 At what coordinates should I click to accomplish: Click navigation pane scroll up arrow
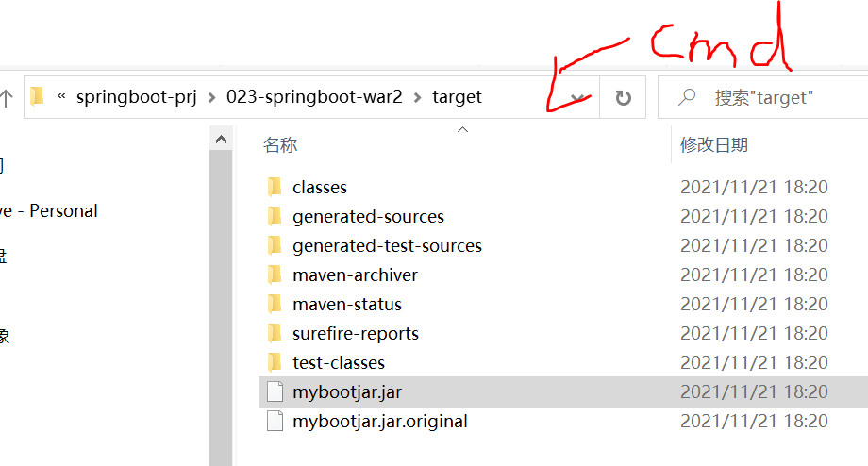coord(221,140)
